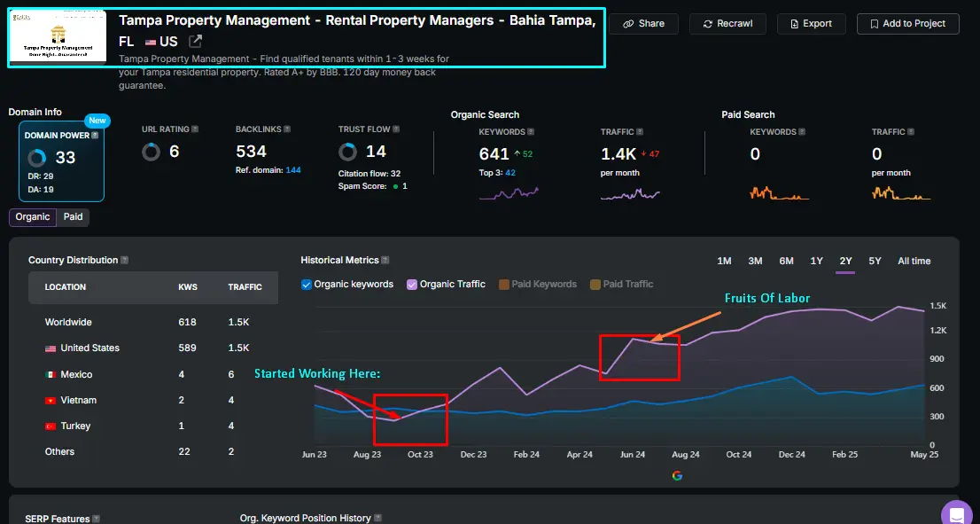Click the Share button
This screenshot has height=524, width=980.
pos(644,24)
